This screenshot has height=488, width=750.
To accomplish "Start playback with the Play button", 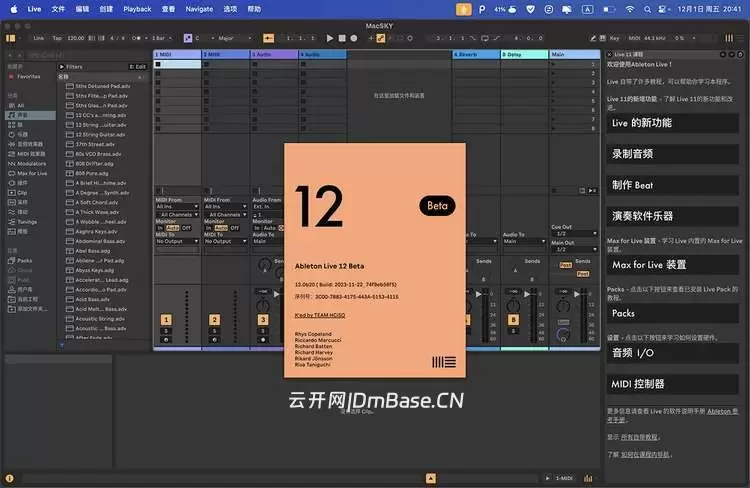I will pyautogui.click(x=330, y=38).
